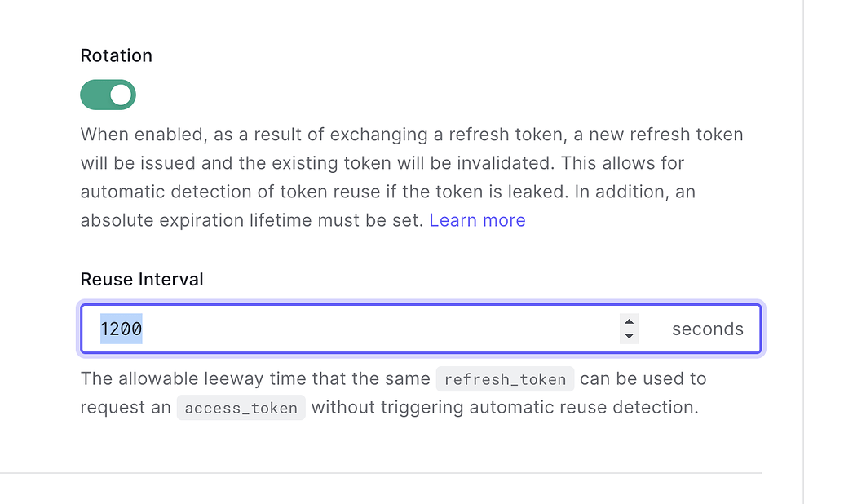This screenshot has height=504, width=844.
Task: Click the Rotation section heading
Action: (116, 55)
